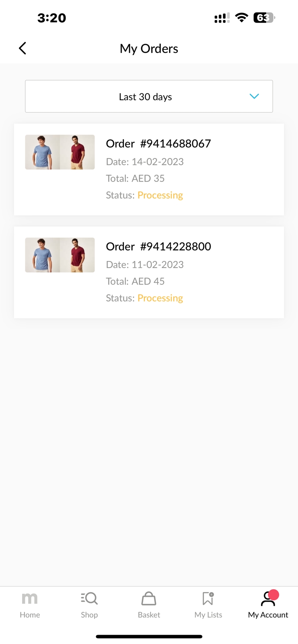Tap Processing status of first order
The image size is (298, 644).
click(x=160, y=195)
